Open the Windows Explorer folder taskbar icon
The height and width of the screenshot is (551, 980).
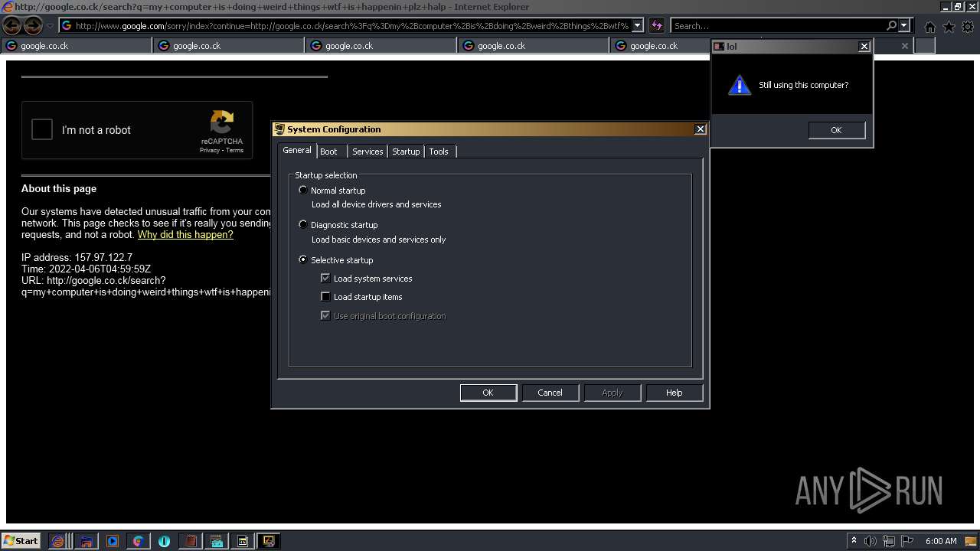pos(87,541)
